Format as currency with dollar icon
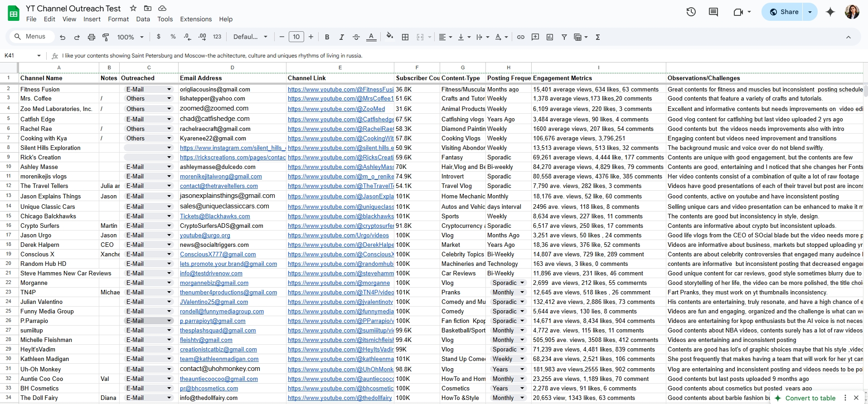868x404 pixels. tap(158, 37)
